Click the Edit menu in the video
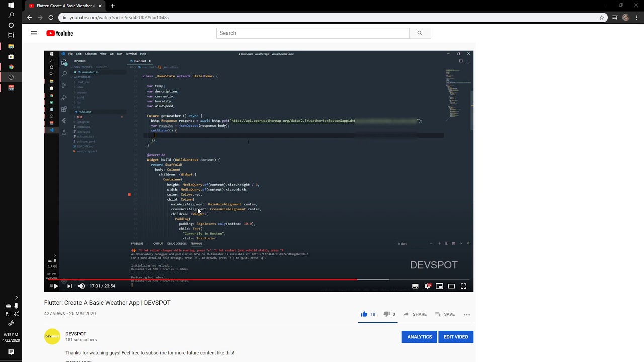This screenshot has width=644, height=362. tap(79, 54)
